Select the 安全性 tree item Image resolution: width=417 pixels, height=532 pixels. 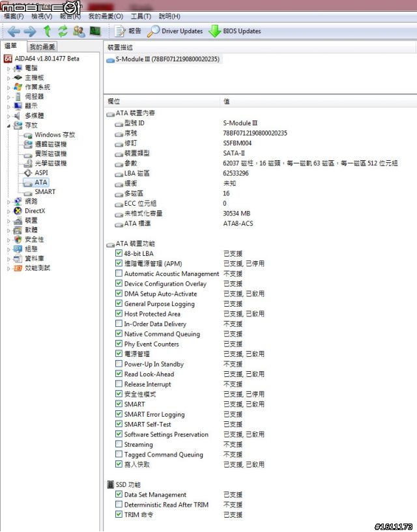point(29,239)
